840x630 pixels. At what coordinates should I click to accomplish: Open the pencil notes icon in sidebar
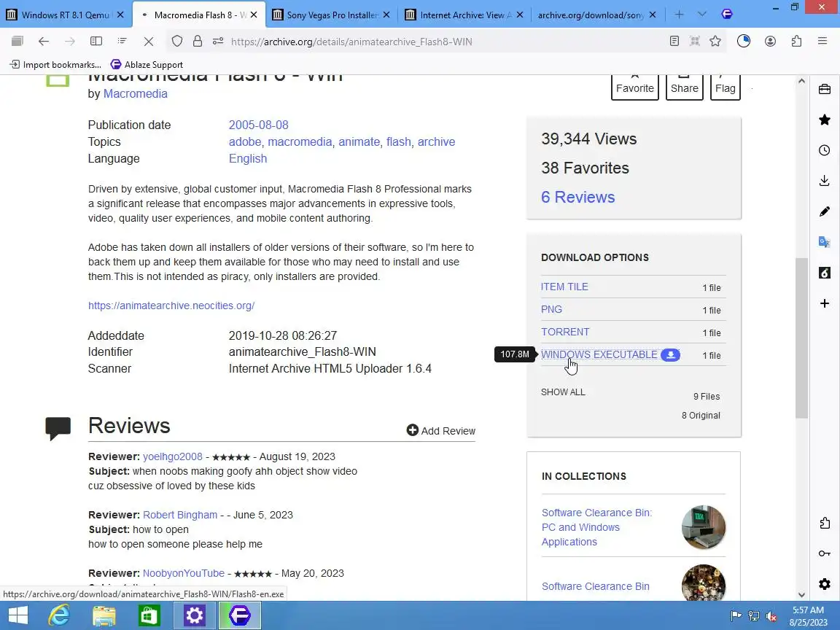click(825, 211)
